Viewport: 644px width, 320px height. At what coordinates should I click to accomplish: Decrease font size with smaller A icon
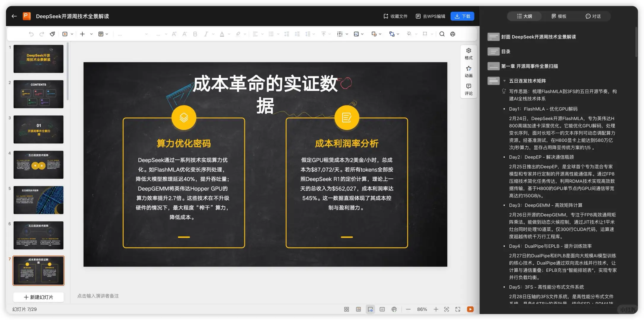click(184, 34)
